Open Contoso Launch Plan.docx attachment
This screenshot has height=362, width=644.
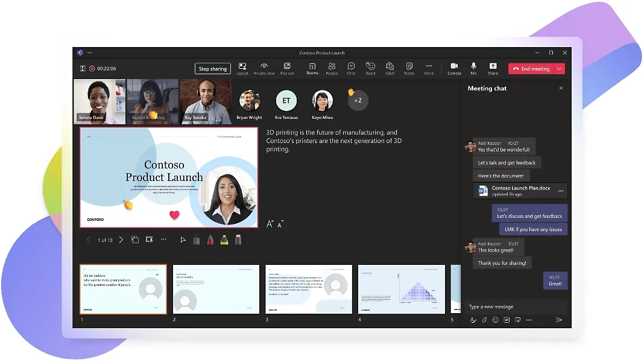[520, 191]
